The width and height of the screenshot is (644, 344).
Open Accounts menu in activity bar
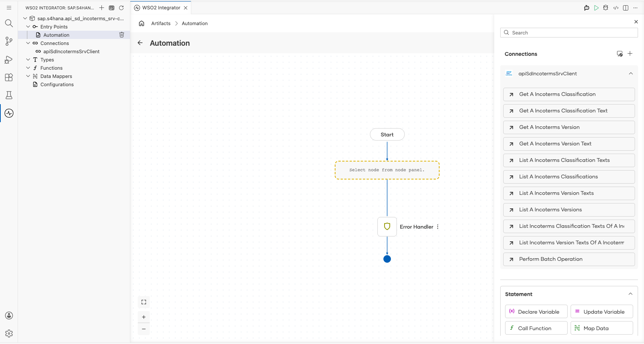(x=9, y=316)
